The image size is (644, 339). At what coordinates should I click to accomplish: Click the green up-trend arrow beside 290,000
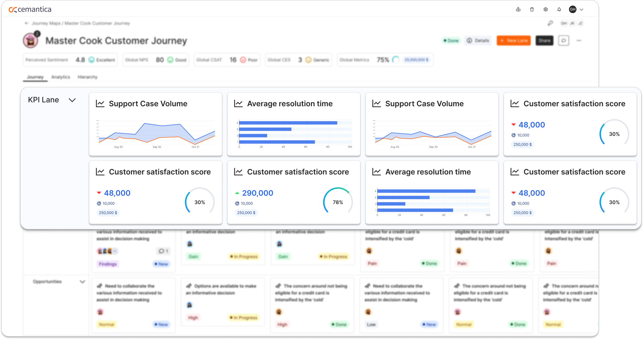pyautogui.click(x=237, y=193)
